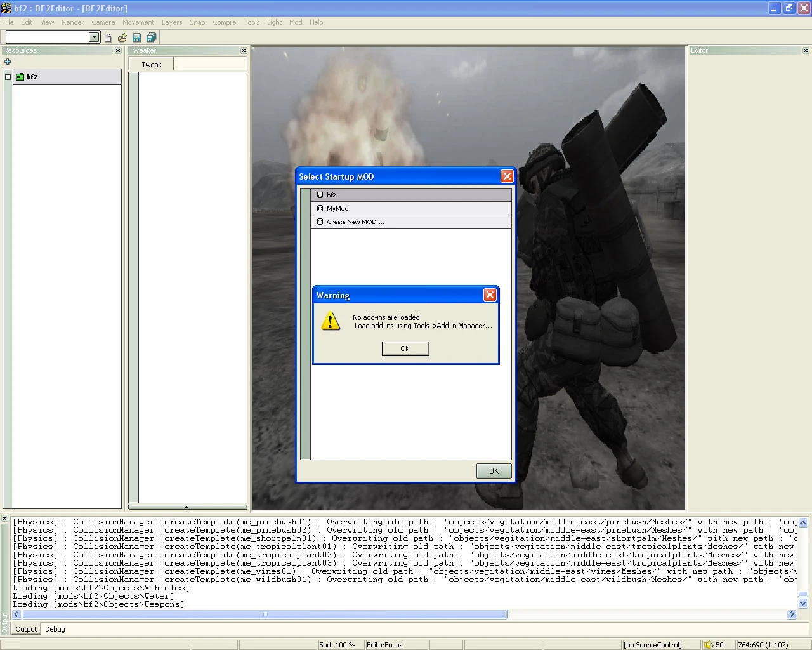Viewport: 812px width, 650px height.
Task: Click the output scroll left arrow
Action: click(x=16, y=614)
